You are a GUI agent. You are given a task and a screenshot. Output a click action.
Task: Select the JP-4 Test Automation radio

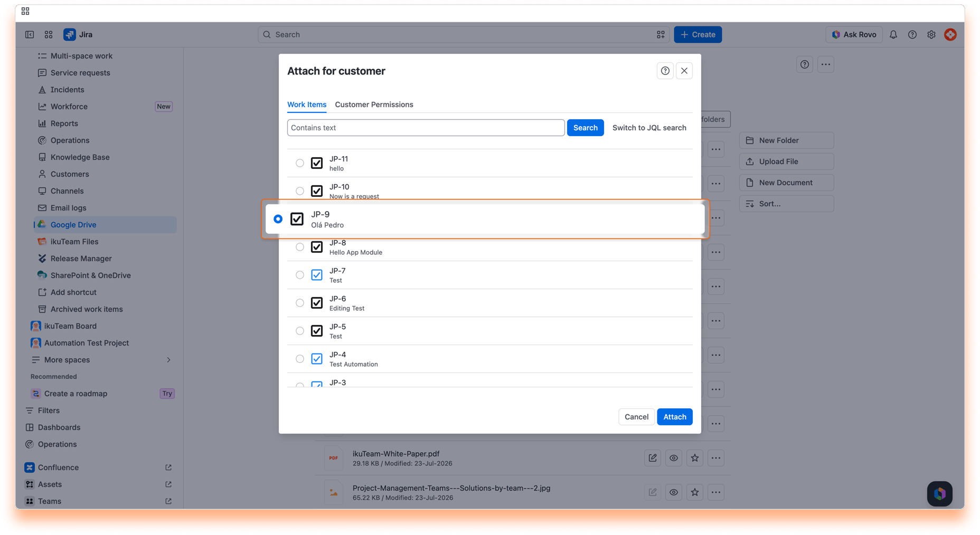(299, 359)
